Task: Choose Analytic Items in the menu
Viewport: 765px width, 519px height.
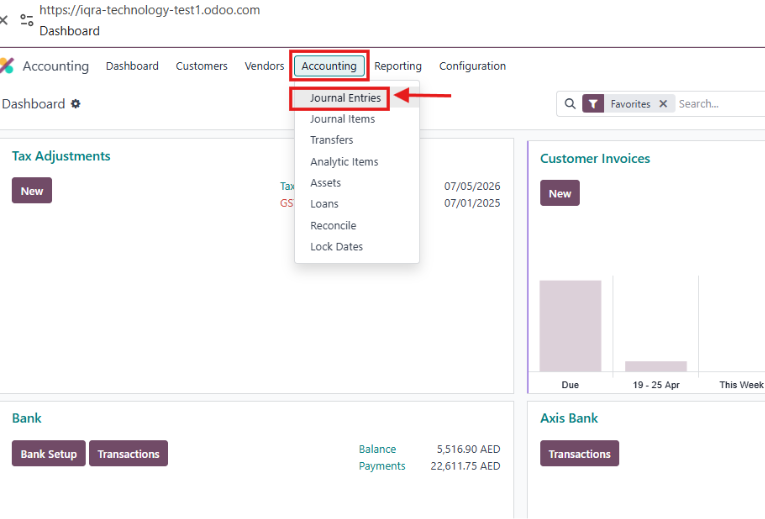Action: pyautogui.click(x=344, y=161)
